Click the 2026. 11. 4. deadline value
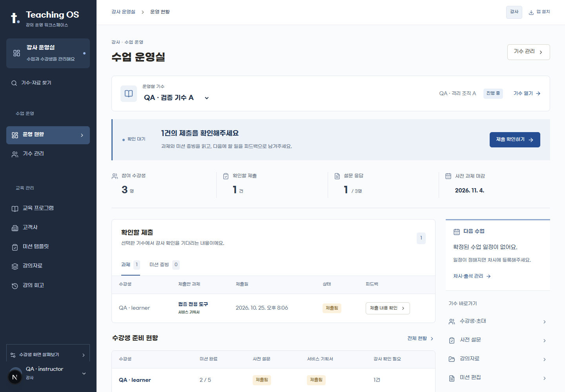This screenshot has width=565, height=392. pos(470,191)
